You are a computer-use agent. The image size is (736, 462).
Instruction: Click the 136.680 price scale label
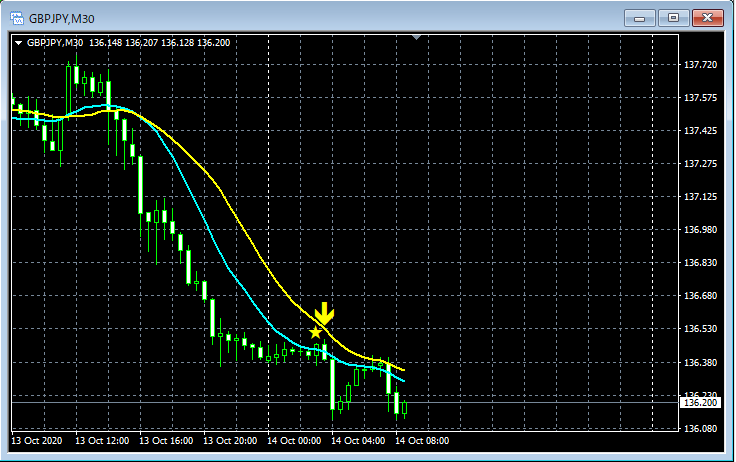(700, 295)
